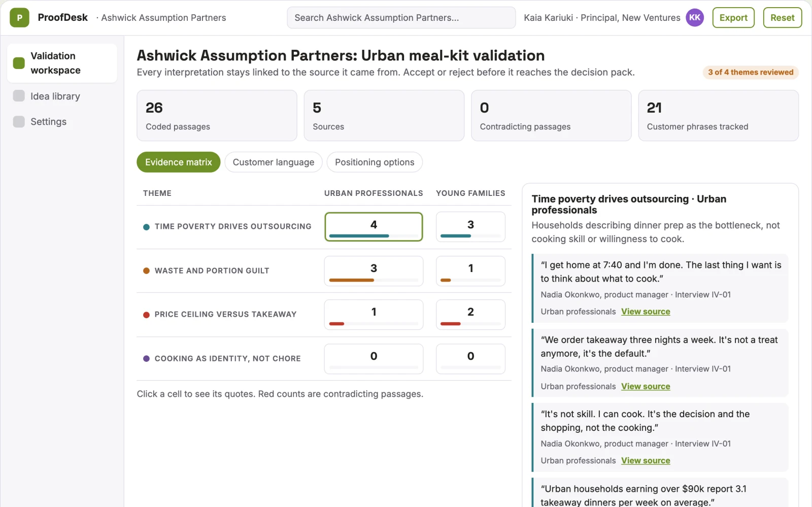Switch to the Evidence matrix tab
Screen dimensions: 812x507
pyautogui.click(x=179, y=162)
